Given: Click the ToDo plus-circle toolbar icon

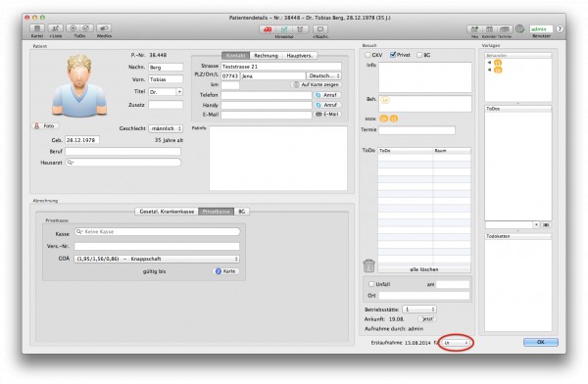Looking at the screenshot, I should click(73, 28).
